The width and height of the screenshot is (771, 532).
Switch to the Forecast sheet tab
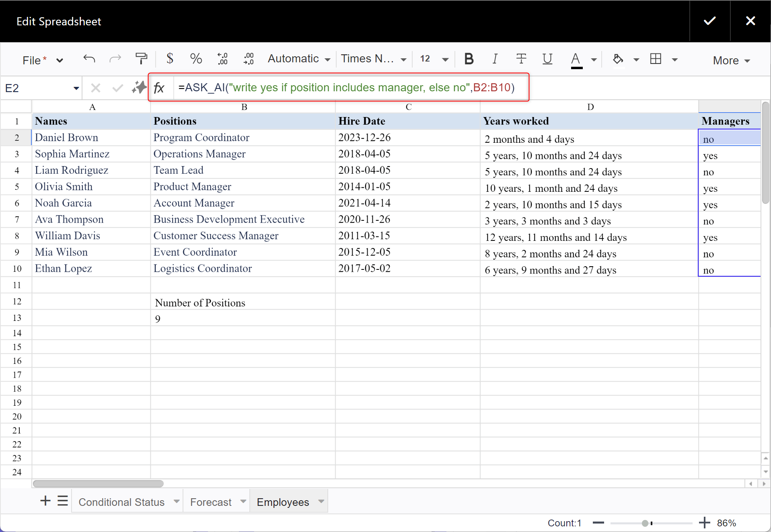[x=211, y=502]
